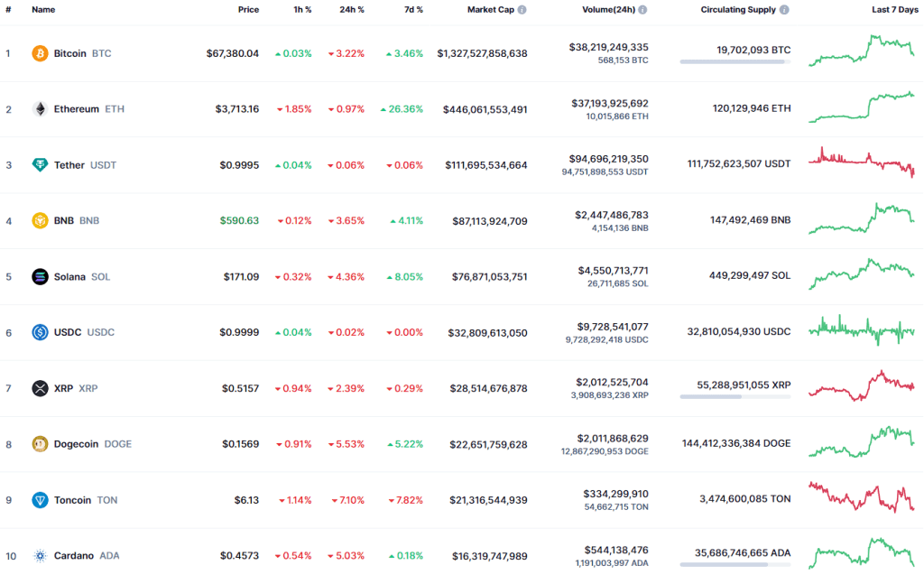Click the BNB coin logo
The image size is (924, 575).
(x=40, y=220)
